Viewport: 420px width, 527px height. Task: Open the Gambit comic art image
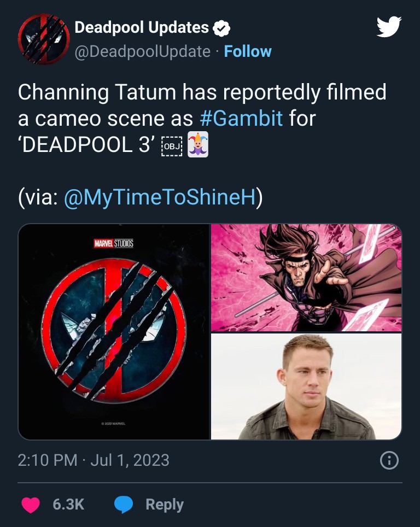pyautogui.click(x=306, y=276)
